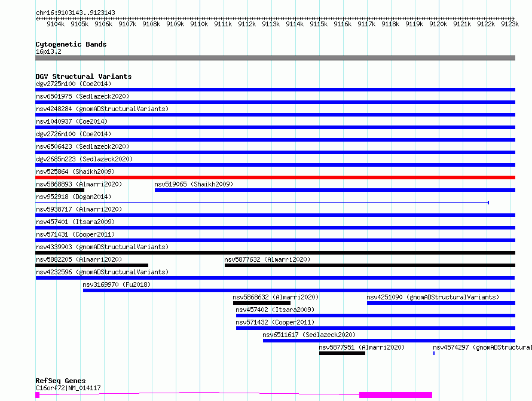Click the Cytogenetic Bands track title
Image resolution: width=532 pixels, height=401 pixels.
pos(71,44)
